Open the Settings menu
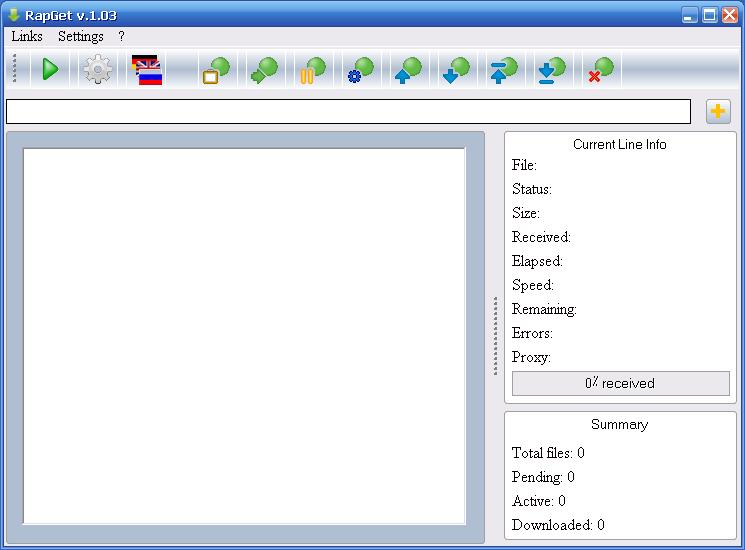 pyautogui.click(x=80, y=37)
